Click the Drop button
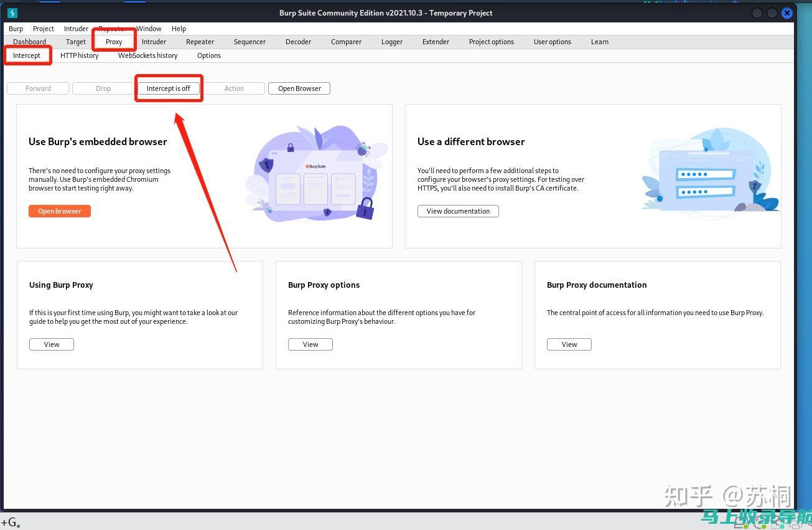The height and width of the screenshot is (530, 812). tap(103, 88)
